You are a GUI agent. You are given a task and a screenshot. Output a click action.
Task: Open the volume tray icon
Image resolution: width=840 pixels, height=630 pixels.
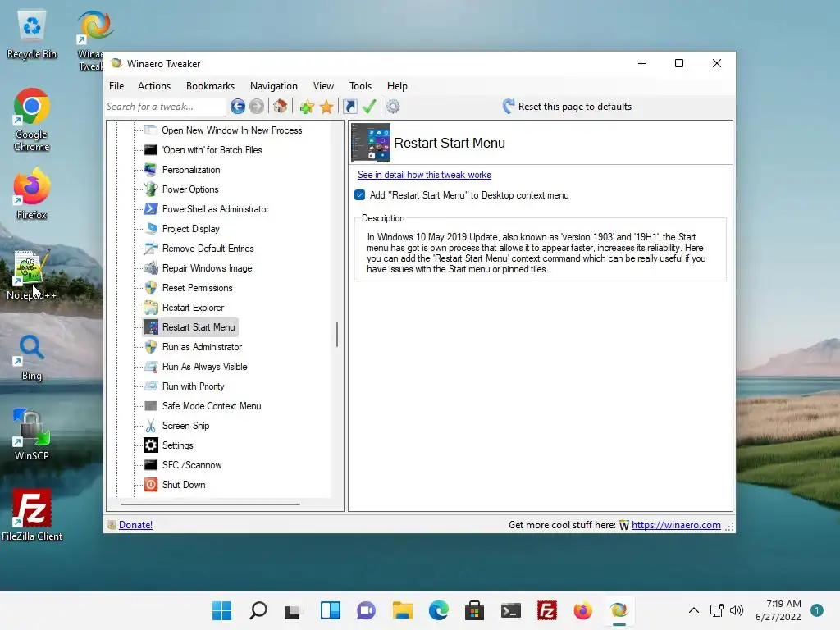(737, 610)
